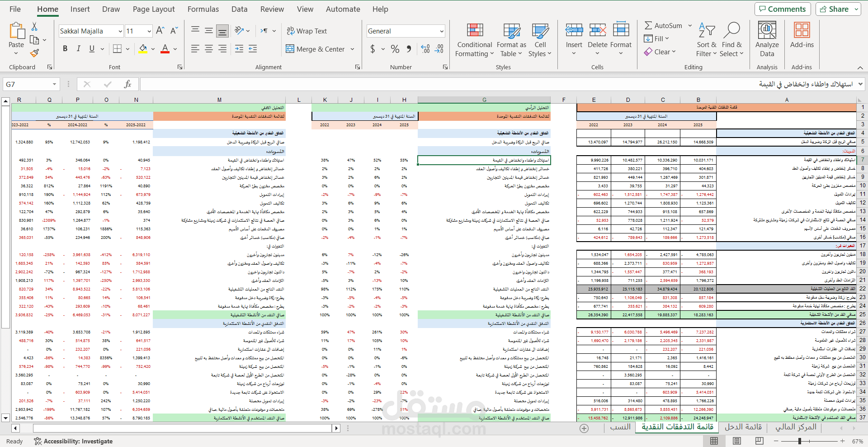This screenshot has height=447, width=868.
Task: Activate the Format Painter brush
Action: 34,53
